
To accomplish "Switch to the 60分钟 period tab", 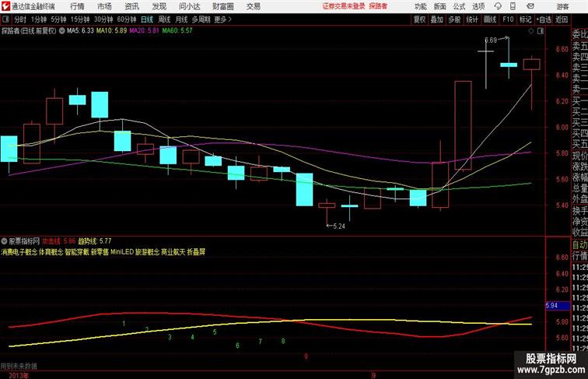I will 127,19.
